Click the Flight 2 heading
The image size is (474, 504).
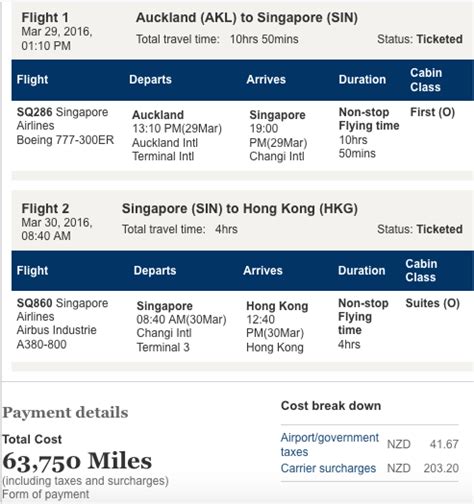pyautogui.click(x=45, y=209)
